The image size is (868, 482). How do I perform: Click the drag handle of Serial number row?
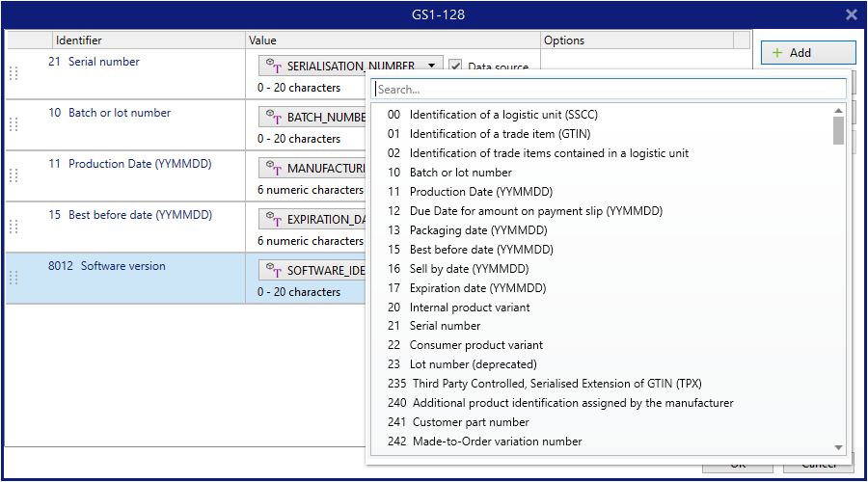pos(14,73)
